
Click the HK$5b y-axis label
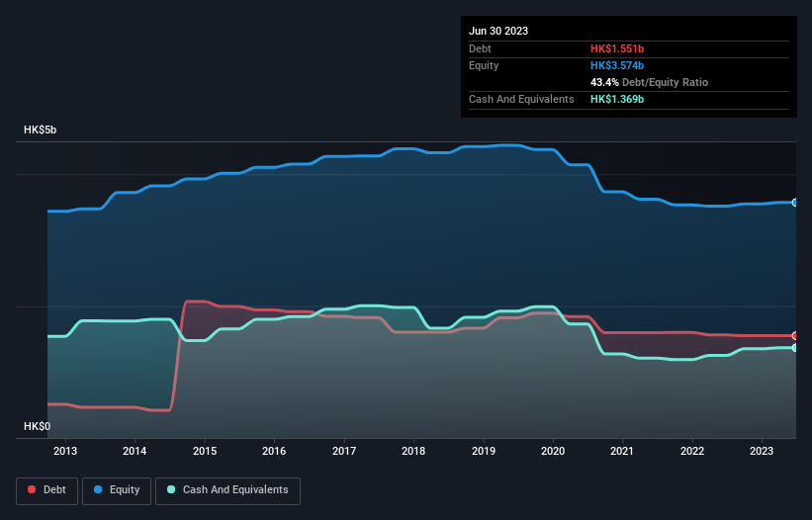40,130
